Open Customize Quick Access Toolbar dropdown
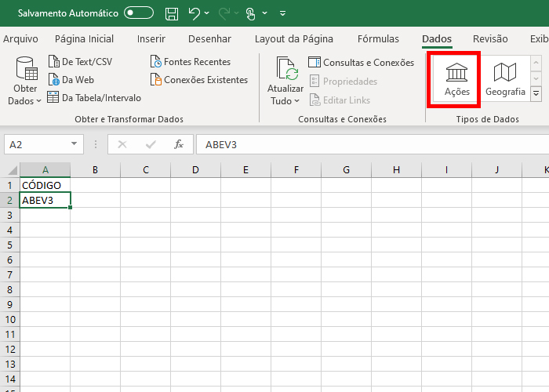Image resolution: width=549 pixels, height=392 pixels. (x=282, y=13)
